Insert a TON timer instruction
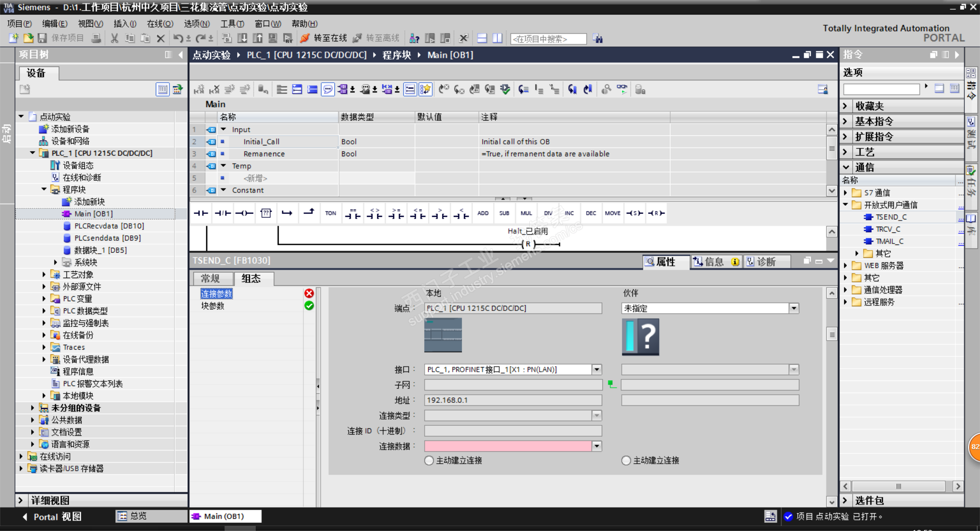This screenshot has height=531, width=980. click(331, 213)
